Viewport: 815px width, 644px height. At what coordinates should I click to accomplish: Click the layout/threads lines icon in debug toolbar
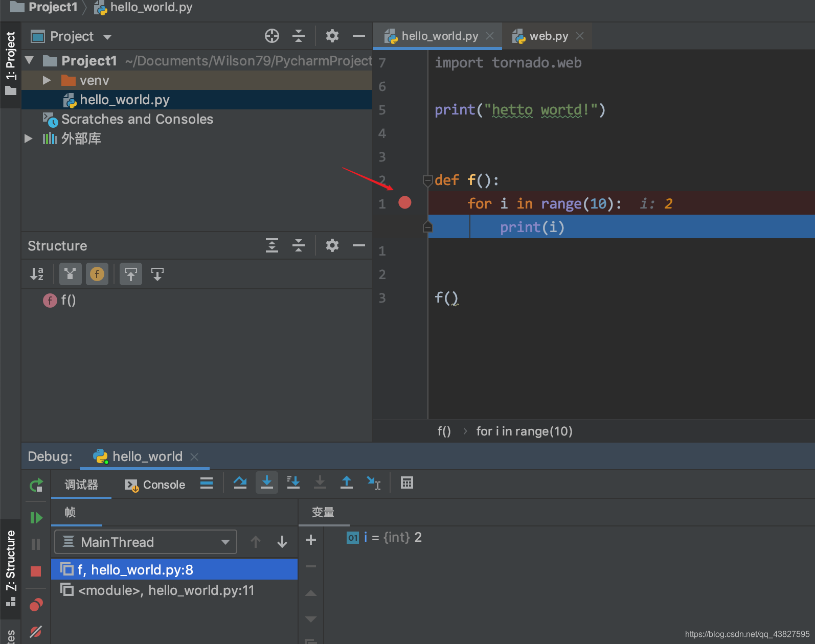click(207, 483)
